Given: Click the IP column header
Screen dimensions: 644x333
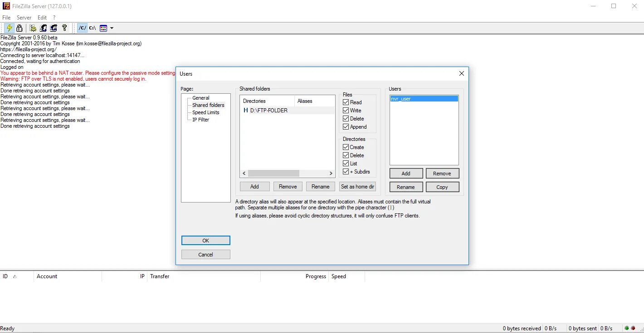Looking at the screenshot, I should point(124,276).
